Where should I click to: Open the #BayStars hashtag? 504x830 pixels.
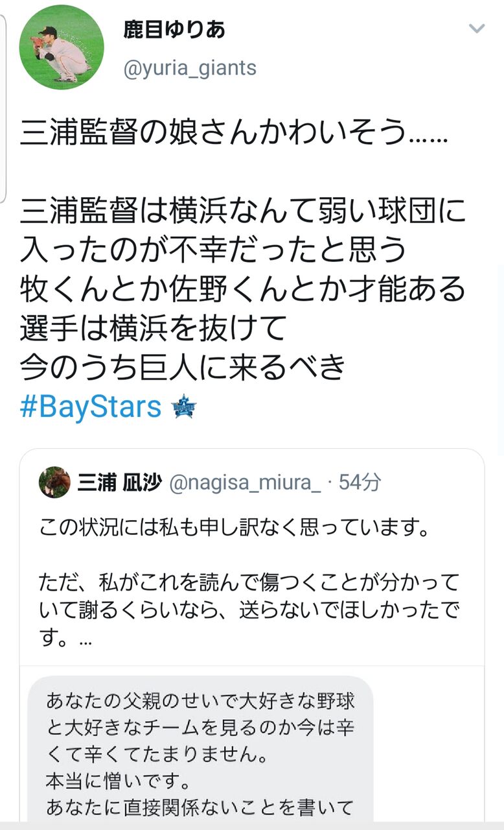91,408
